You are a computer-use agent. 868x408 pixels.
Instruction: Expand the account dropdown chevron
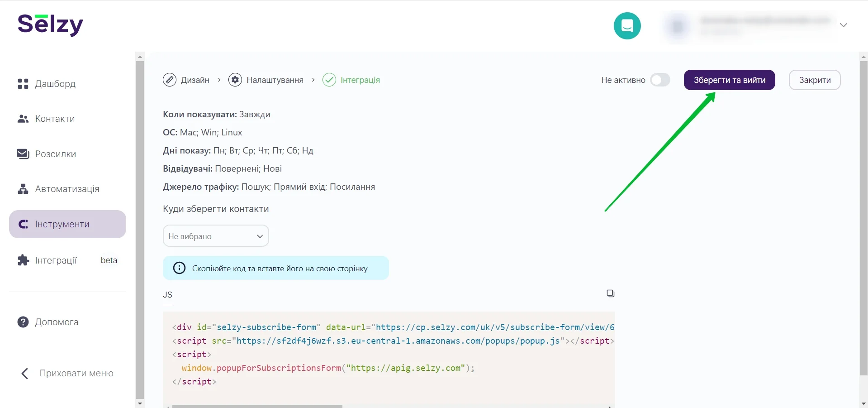[843, 25]
